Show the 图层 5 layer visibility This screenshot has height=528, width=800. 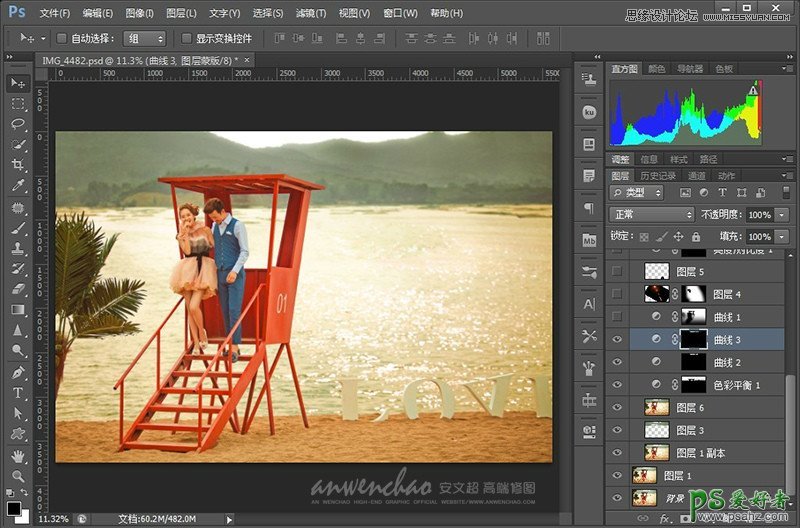coord(617,271)
